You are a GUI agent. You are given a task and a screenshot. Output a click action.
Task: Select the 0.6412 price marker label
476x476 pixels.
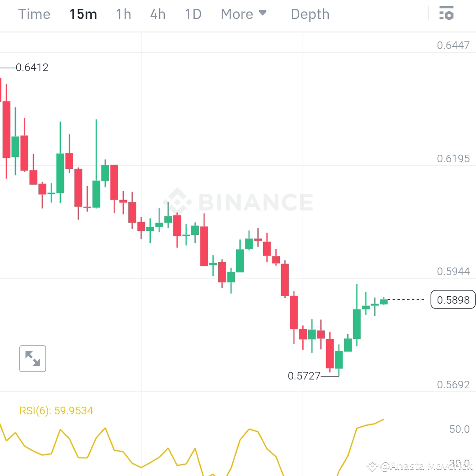pyautogui.click(x=31, y=67)
